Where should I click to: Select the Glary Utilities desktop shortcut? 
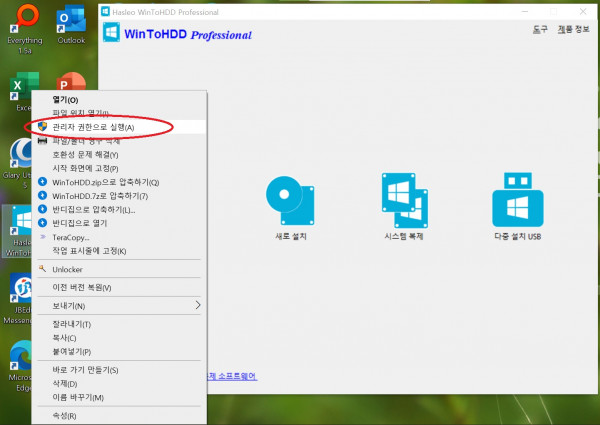(x=16, y=163)
